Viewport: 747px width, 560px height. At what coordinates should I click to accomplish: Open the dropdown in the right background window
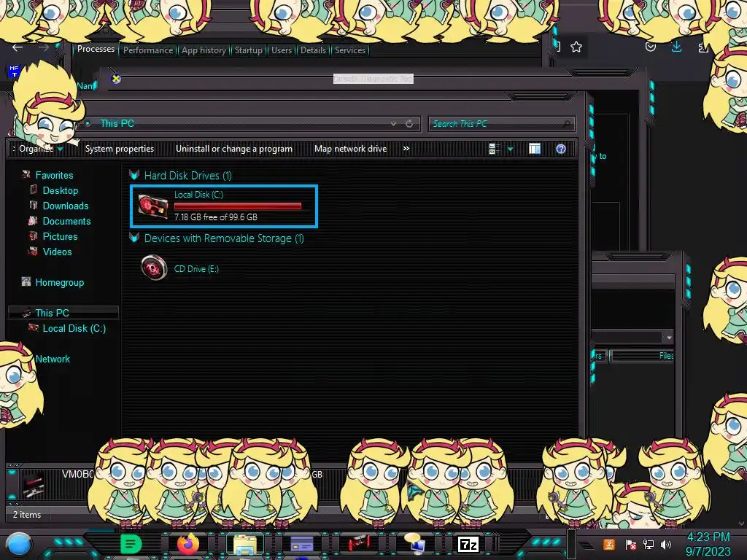[x=669, y=338]
